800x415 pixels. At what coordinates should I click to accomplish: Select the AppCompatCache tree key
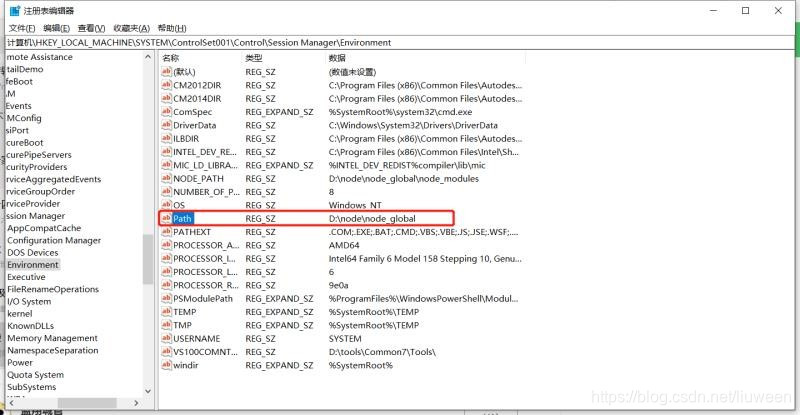pyautogui.click(x=44, y=228)
